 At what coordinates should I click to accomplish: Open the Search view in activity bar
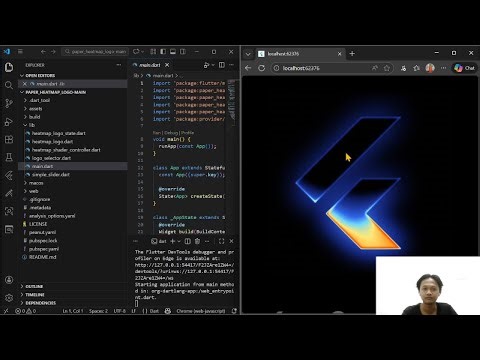[9, 85]
